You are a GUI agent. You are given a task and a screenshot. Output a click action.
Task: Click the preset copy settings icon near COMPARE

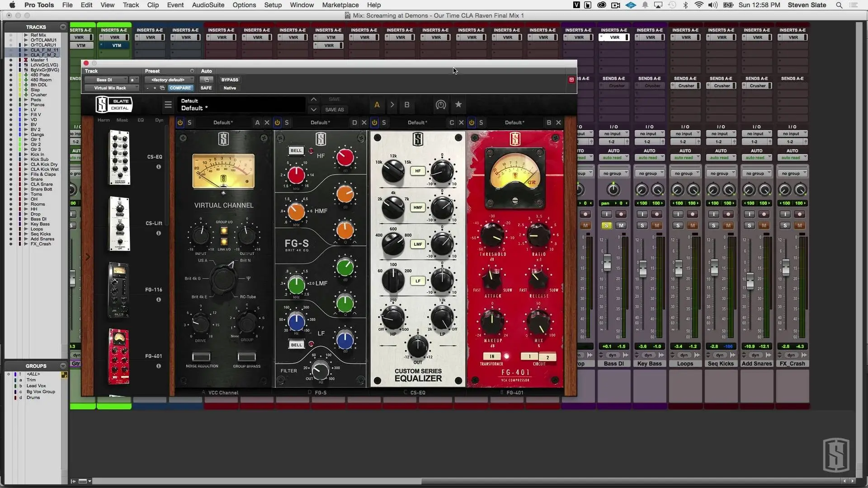click(x=162, y=88)
